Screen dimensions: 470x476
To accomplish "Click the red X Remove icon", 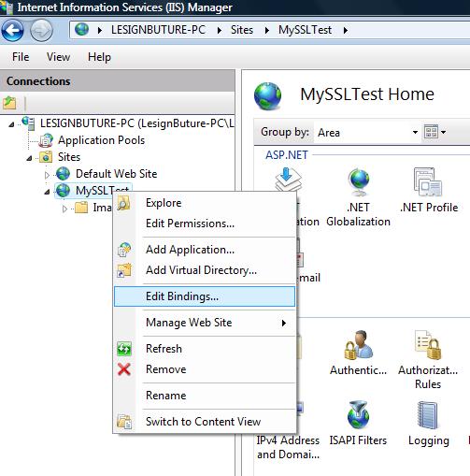I will pos(124,369).
